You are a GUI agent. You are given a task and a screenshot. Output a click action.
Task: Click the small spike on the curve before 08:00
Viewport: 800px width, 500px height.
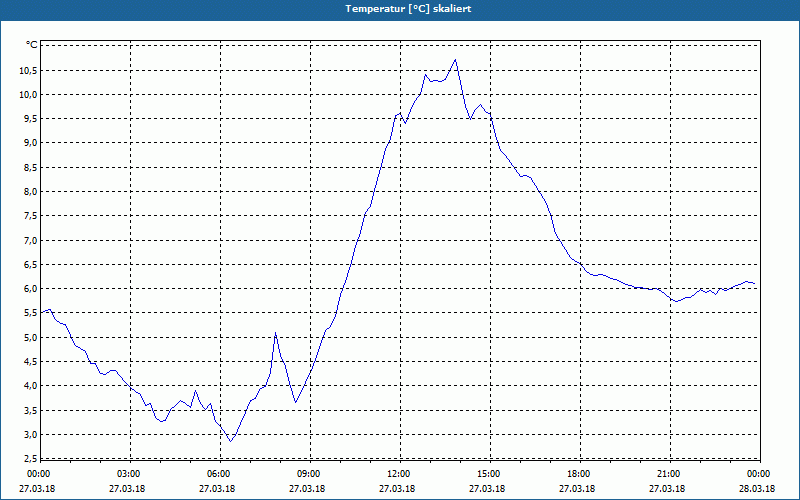click(276, 333)
